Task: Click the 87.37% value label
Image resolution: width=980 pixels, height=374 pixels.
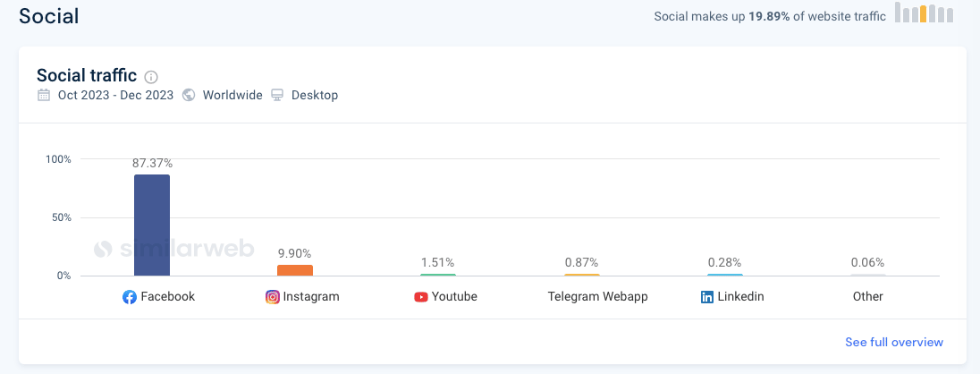Action: (x=153, y=163)
